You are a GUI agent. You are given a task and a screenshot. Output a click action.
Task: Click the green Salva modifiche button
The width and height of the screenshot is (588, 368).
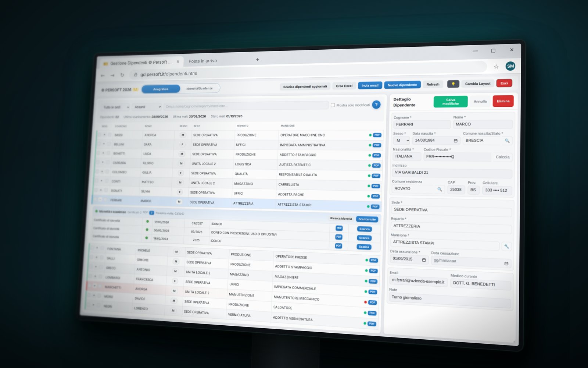pyautogui.click(x=451, y=102)
